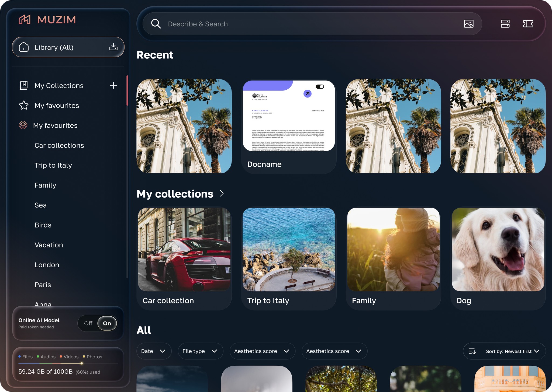Click the image search icon in search bar
The width and height of the screenshot is (552, 392).
[469, 24]
